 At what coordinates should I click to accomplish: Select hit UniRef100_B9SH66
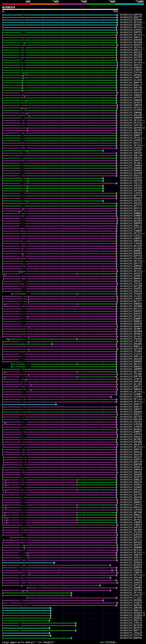click(131, 20)
